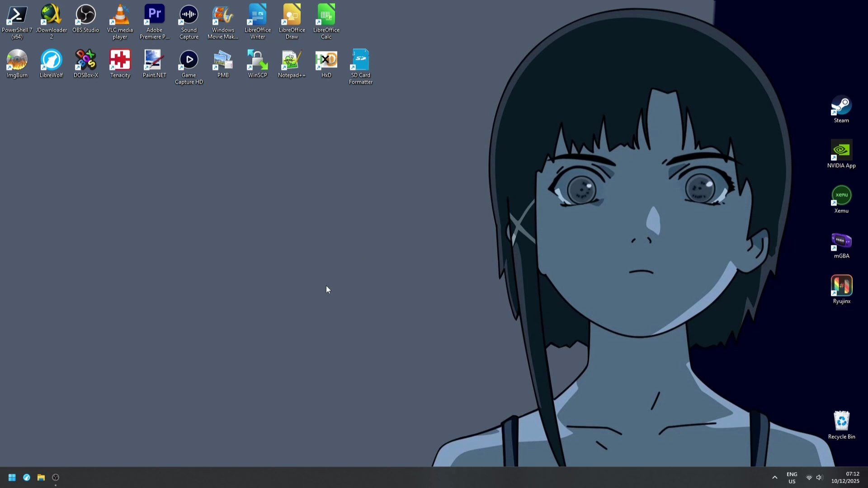Select the ImgBurn desktop icon

click(x=17, y=63)
